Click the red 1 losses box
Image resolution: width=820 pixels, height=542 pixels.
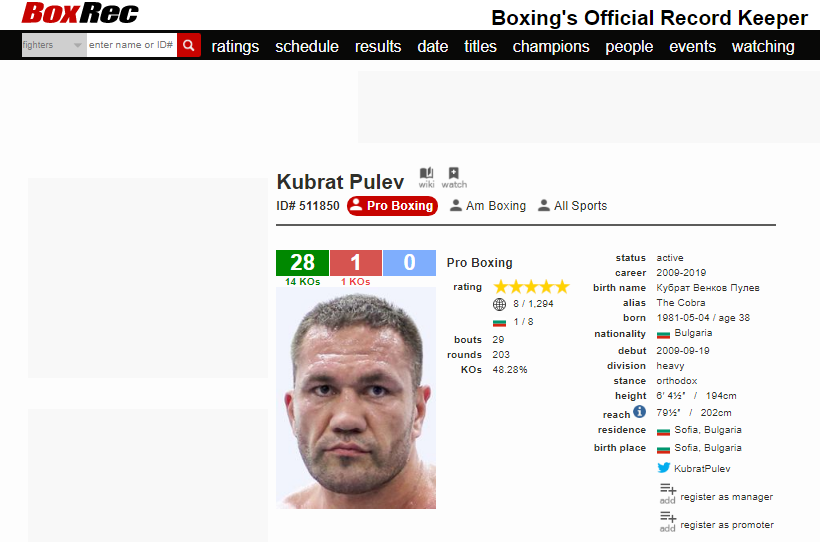(x=355, y=262)
